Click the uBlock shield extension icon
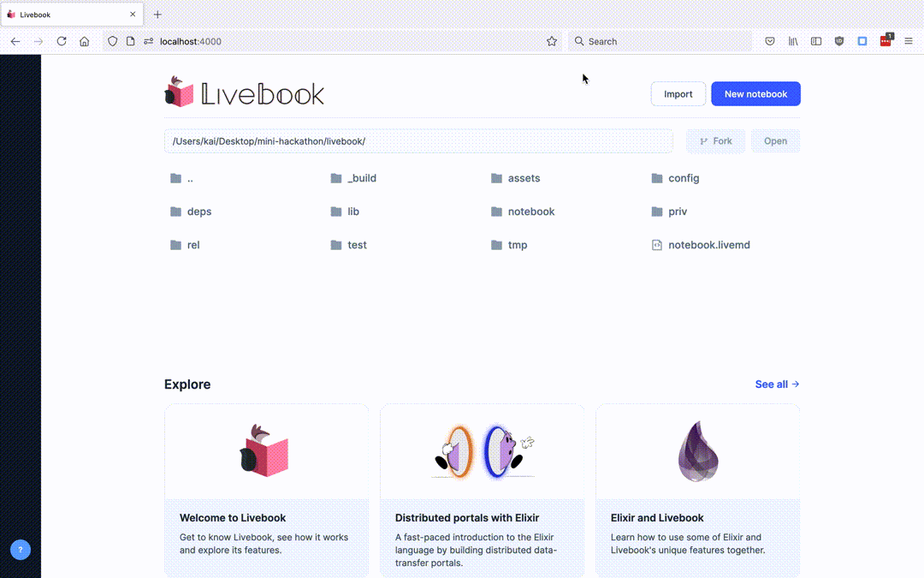Screen dimensions: 924x578 (x=839, y=41)
